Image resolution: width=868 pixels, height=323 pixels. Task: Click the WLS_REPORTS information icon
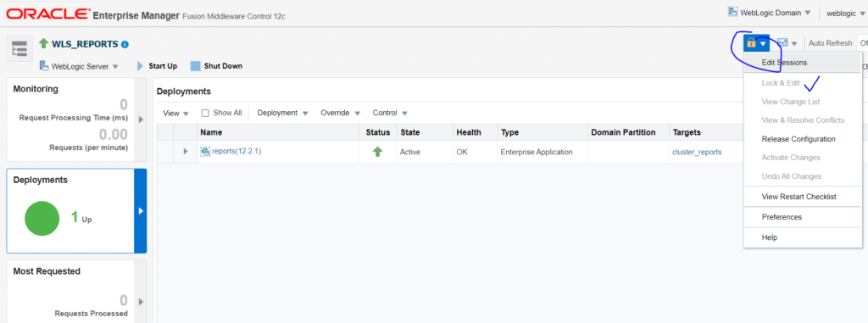(x=125, y=44)
